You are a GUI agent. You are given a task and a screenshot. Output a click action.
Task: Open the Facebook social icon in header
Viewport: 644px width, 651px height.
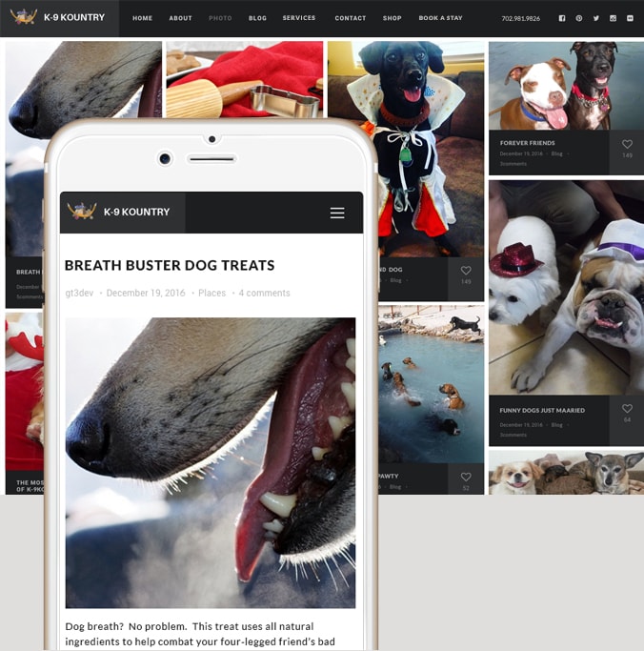point(562,18)
